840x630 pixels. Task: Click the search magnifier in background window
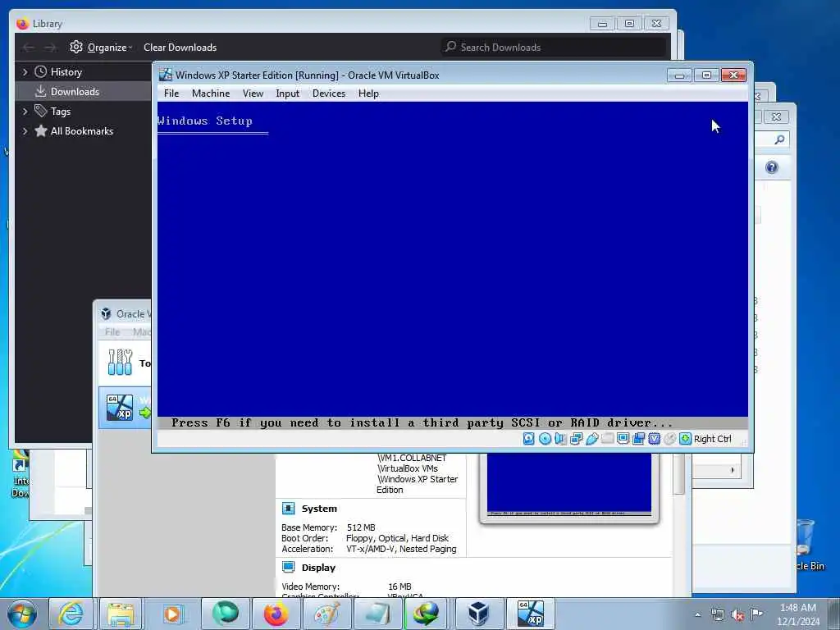coord(779,139)
